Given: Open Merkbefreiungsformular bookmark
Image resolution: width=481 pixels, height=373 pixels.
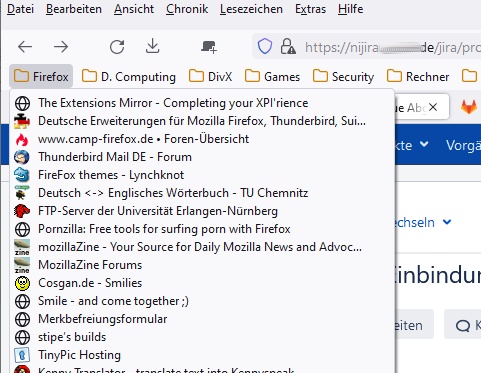Looking at the screenshot, I should click(x=202, y=319).
